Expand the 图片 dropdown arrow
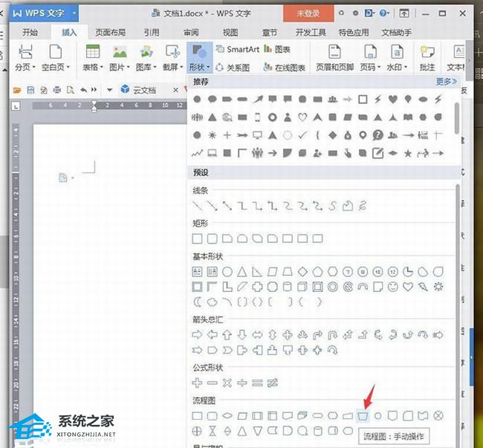 point(128,67)
